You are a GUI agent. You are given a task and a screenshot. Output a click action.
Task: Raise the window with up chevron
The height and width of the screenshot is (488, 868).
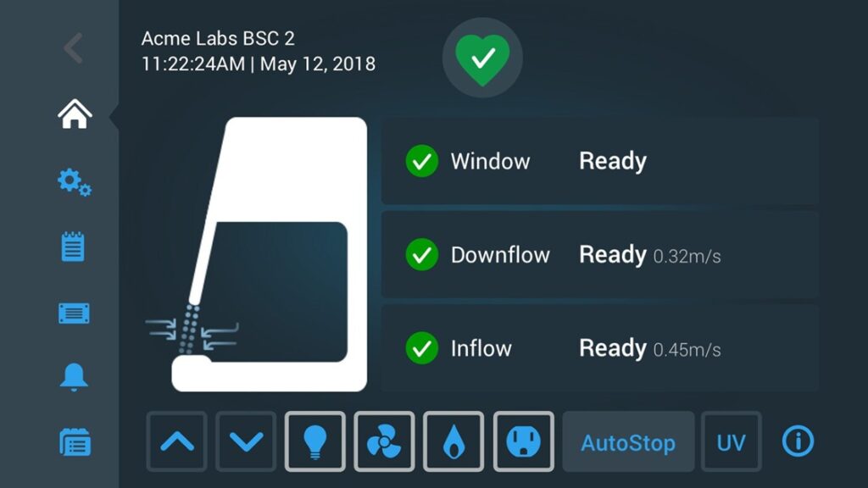[x=176, y=441]
